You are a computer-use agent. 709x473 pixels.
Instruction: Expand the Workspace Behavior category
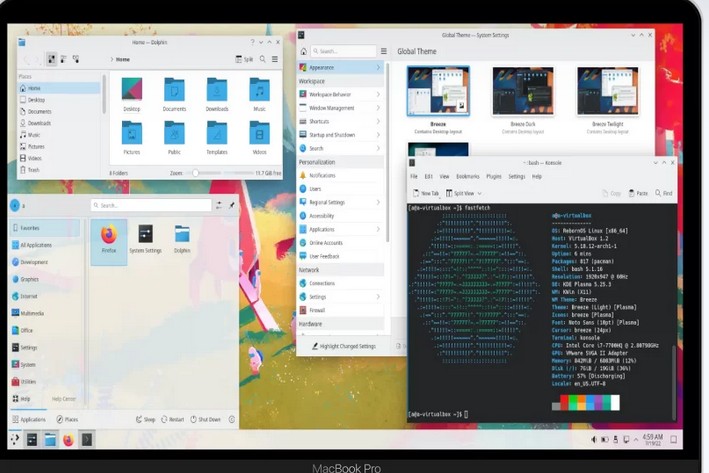[340, 94]
